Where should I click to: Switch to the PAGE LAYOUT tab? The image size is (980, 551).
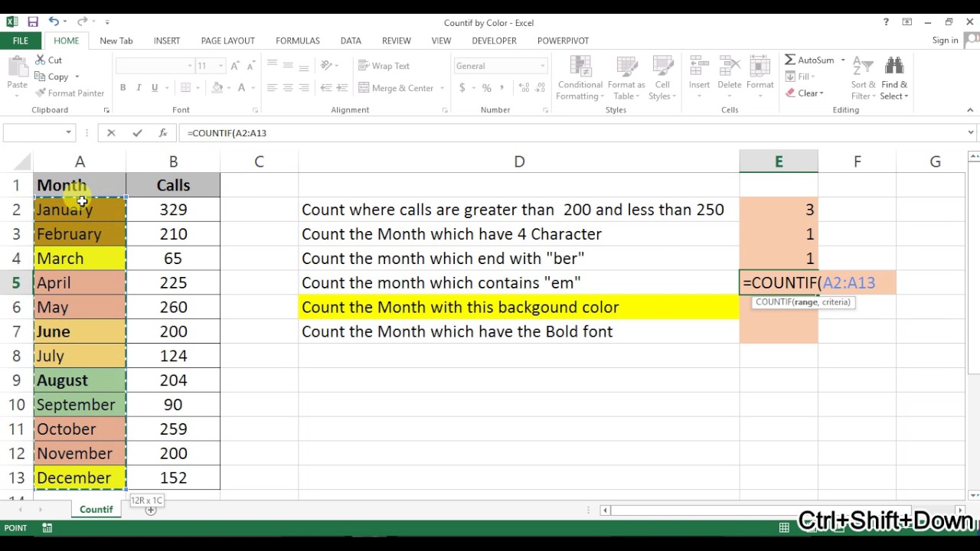227,41
